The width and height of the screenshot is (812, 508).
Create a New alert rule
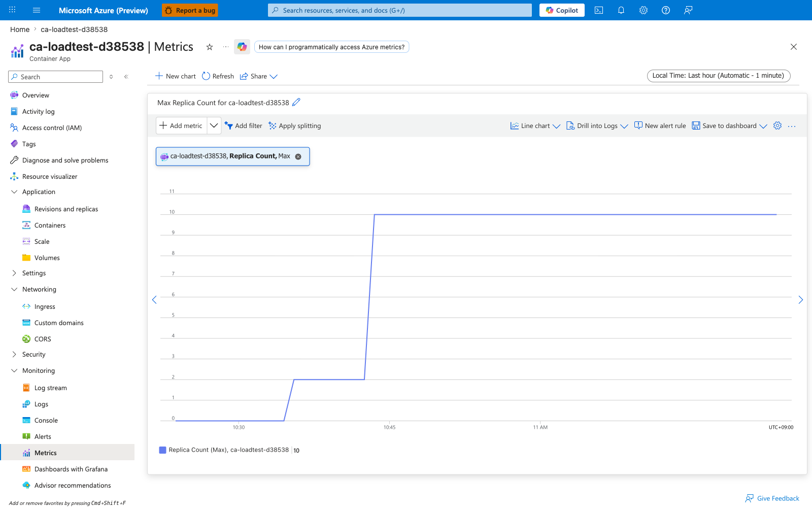(660, 126)
